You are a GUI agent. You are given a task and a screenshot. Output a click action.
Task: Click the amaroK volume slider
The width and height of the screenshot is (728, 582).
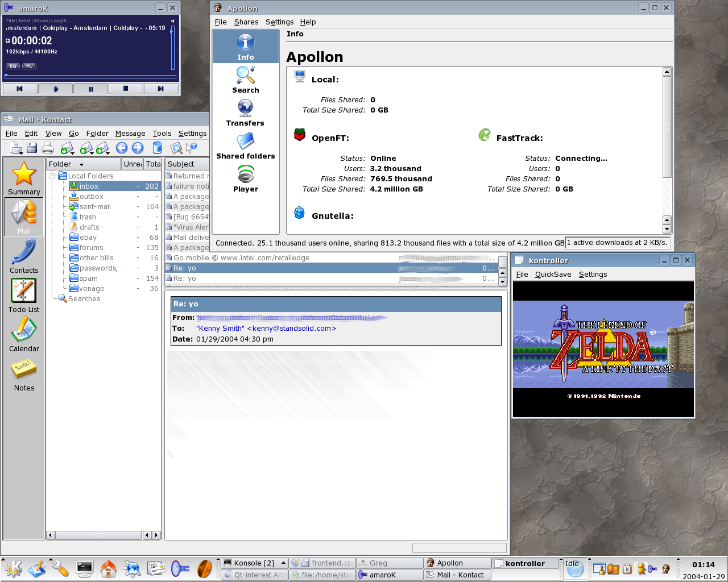pos(172,47)
